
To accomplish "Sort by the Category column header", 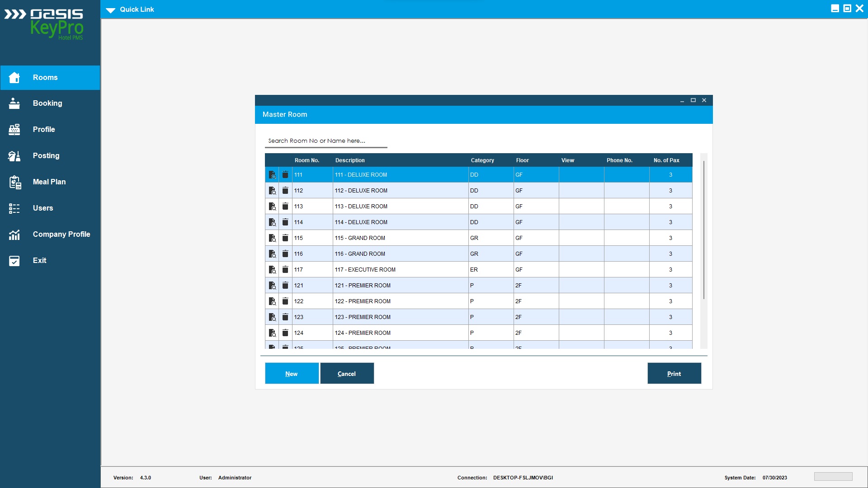I will (x=482, y=160).
